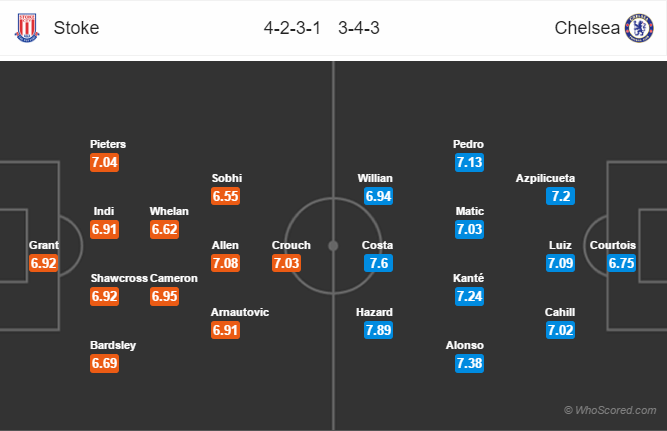Click the 4-2-3-1 formation label

[x=292, y=28]
